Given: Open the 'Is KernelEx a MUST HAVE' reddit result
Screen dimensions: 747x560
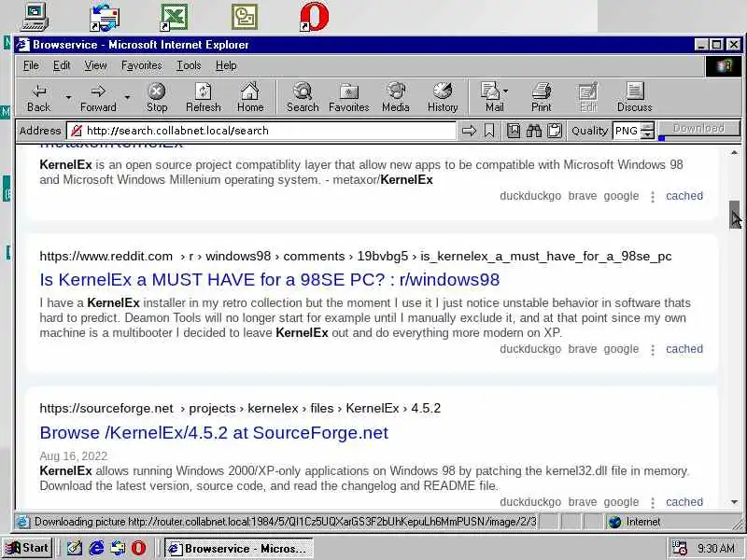Looking at the screenshot, I should click(270, 279).
